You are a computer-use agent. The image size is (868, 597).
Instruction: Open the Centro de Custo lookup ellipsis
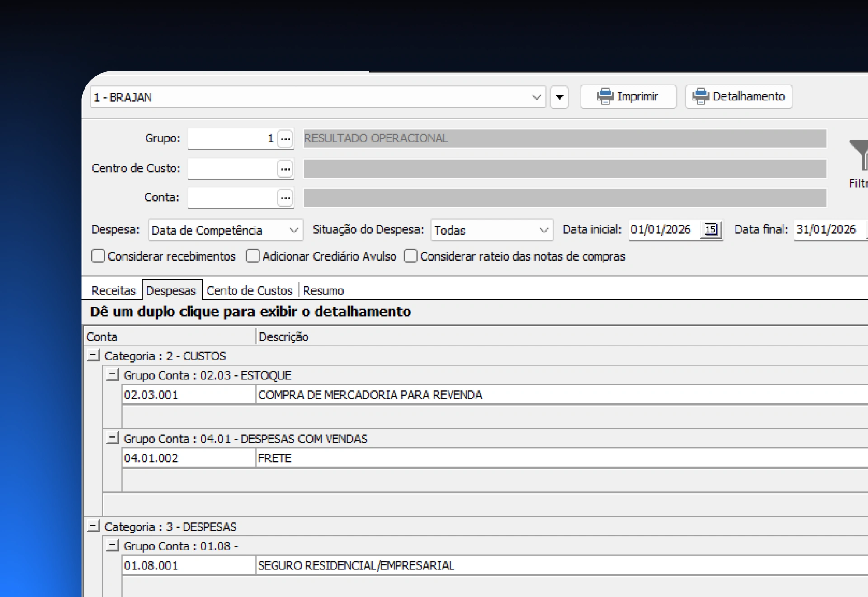pyautogui.click(x=285, y=168)
